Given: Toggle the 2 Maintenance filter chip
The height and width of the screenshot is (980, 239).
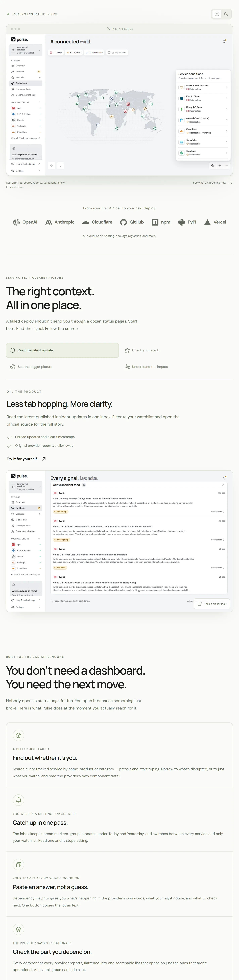Looking at the screenshot, I should tap(94, 53).
